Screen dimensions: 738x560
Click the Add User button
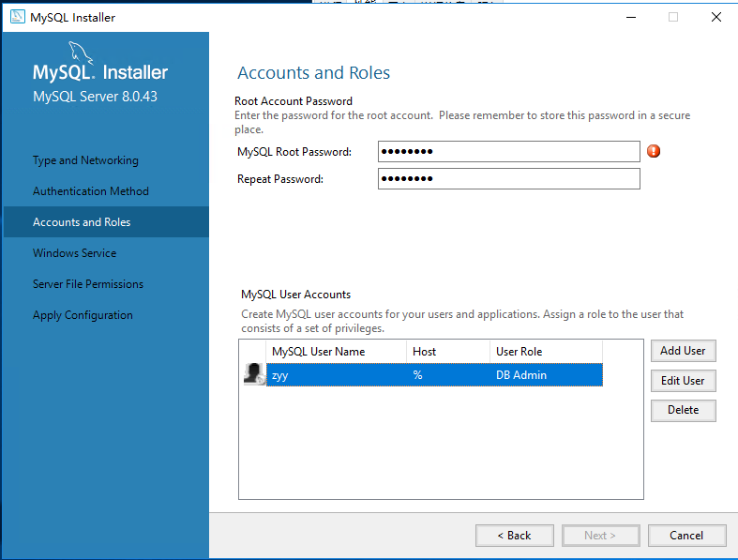[x=684, y=351]
